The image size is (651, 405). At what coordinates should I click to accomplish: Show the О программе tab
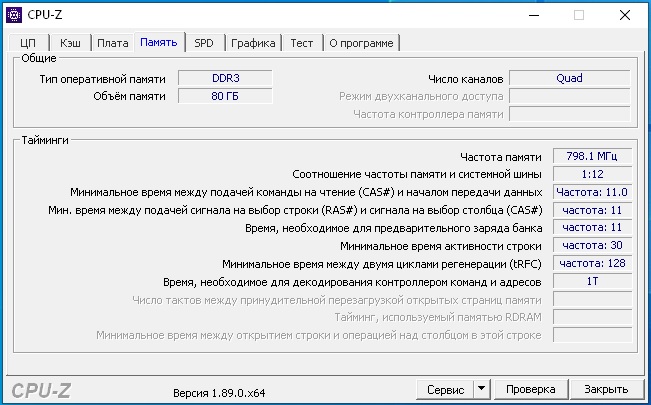coord(361,43)
